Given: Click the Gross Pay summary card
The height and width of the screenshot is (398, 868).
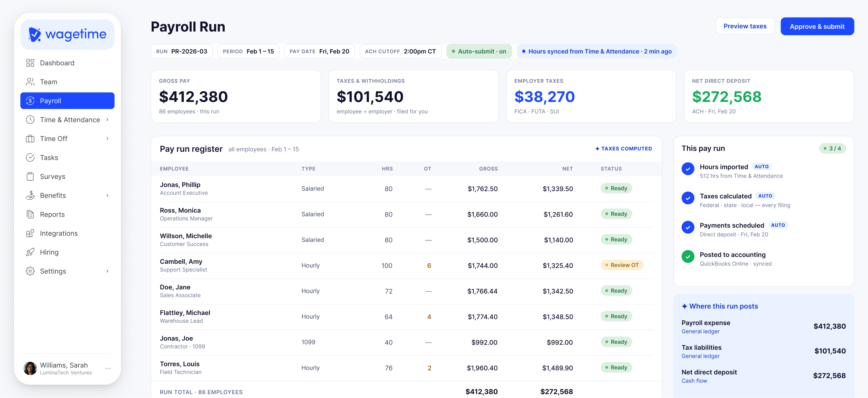Looking at the screenshot, I should tap(236, 96).
